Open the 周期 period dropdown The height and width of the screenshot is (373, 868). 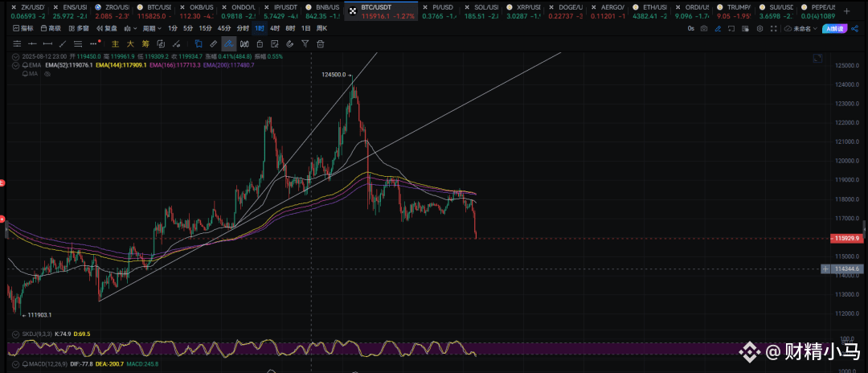point(151,28)
